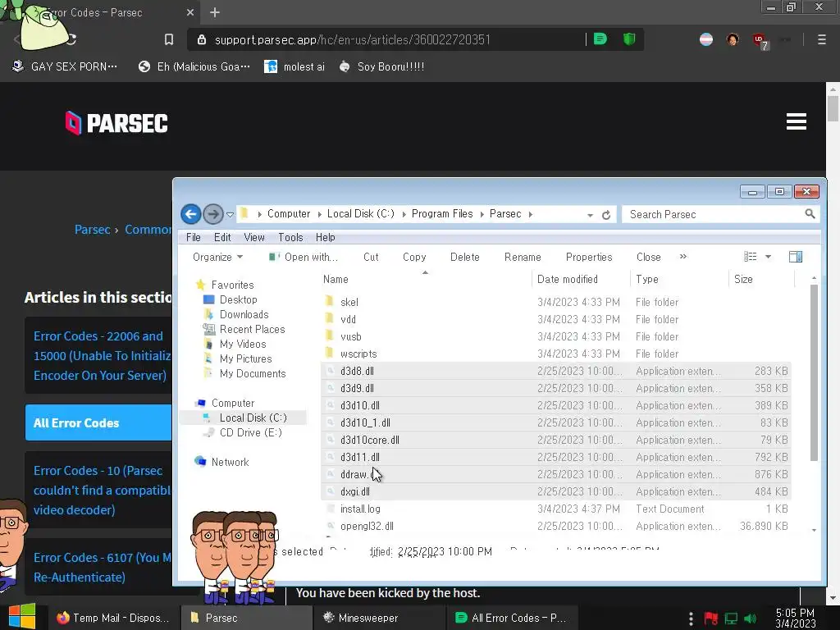Select Network in navigation pane

pos(230,462)
